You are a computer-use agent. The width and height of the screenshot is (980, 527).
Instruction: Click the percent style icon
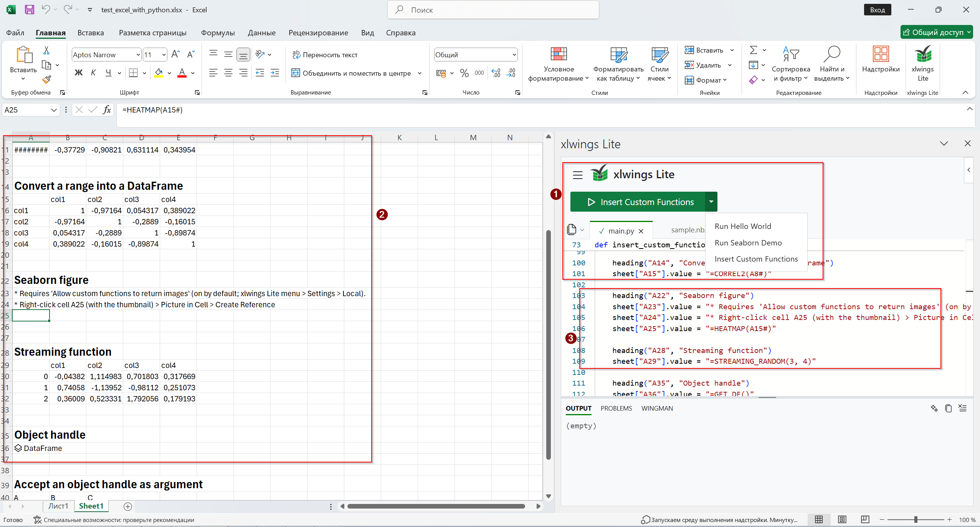[464, 73]
